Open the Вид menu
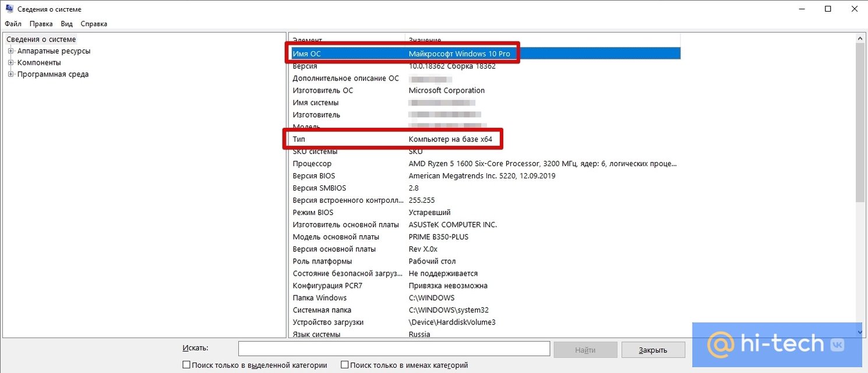This screenshot has height=373, width=868. pyautogui.click(x=67, y=24)
